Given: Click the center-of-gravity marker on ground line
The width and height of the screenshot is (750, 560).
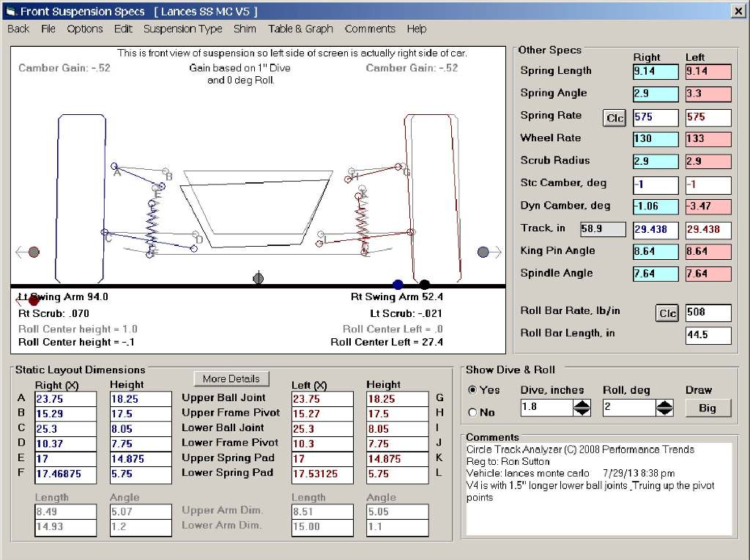Looking at the screenshot, I should 259,278.
